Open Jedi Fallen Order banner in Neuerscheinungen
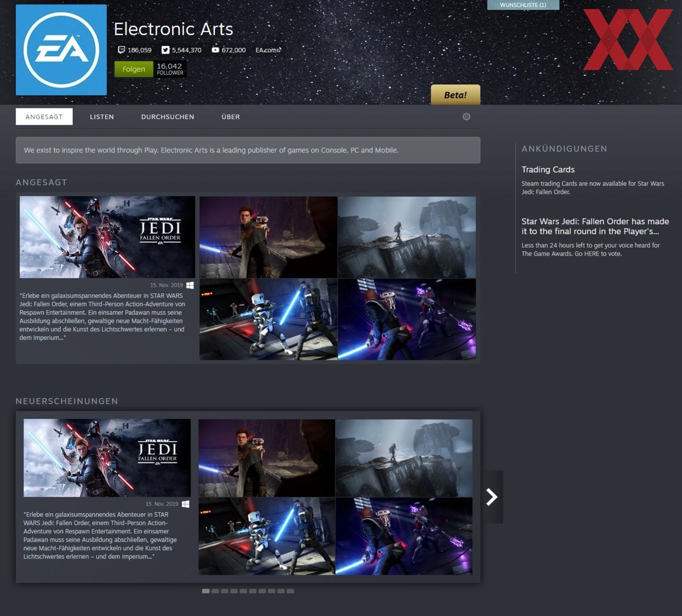The width and height of the screenshot is (682, 616). click(107, 458)
